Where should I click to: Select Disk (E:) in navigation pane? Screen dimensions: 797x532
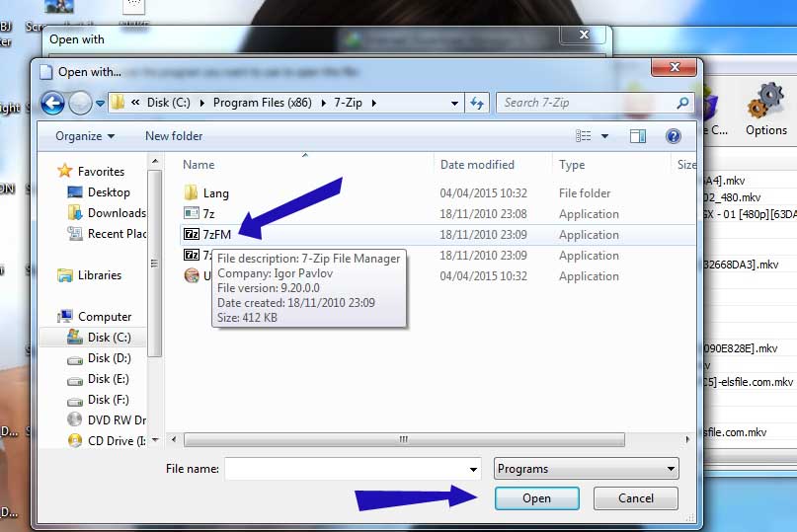coord(108,379)
